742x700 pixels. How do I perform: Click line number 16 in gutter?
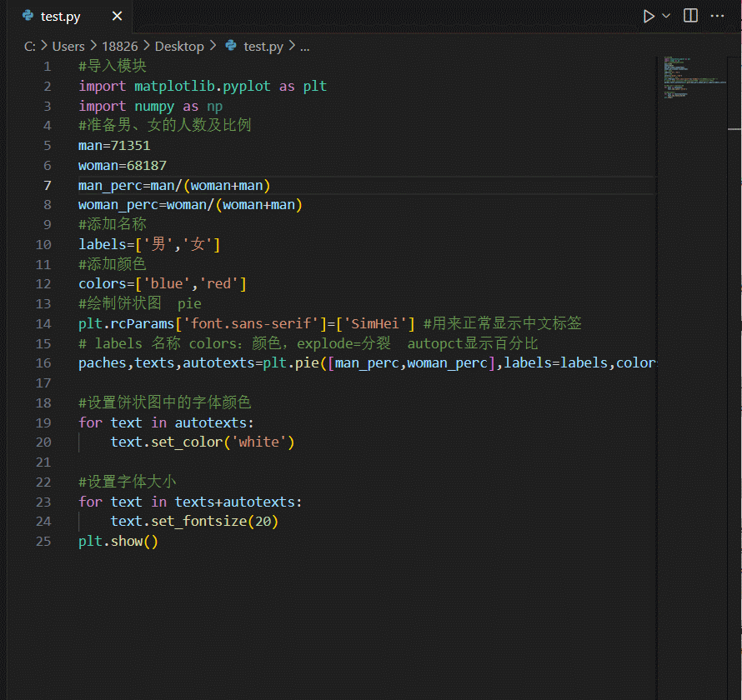[43, 362]
